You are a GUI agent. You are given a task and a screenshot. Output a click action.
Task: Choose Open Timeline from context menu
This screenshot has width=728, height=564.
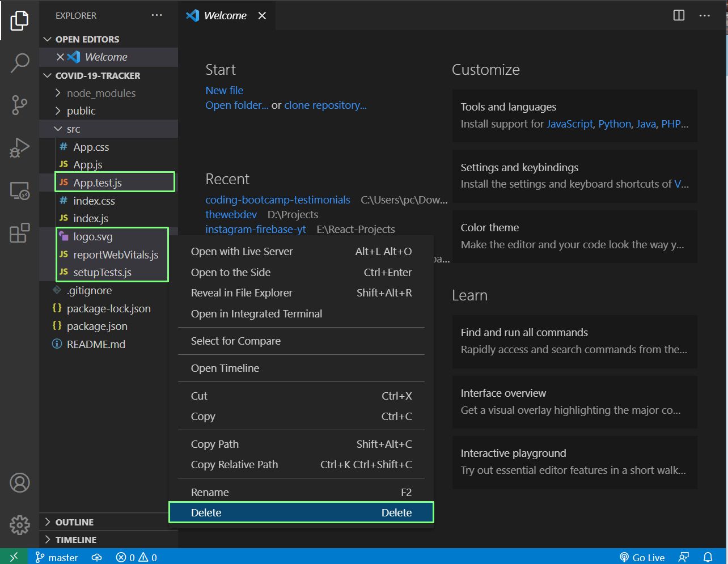coord(301,368)
